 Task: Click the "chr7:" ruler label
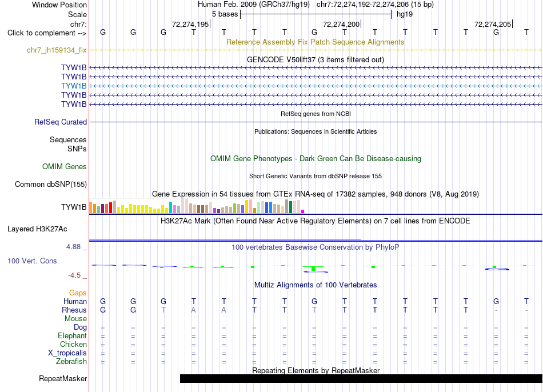(78, 24)
